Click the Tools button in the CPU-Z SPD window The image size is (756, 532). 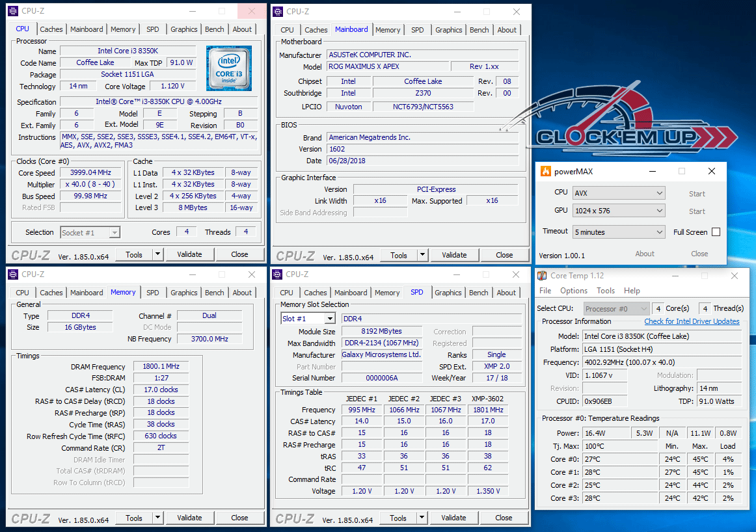[398, 518]
